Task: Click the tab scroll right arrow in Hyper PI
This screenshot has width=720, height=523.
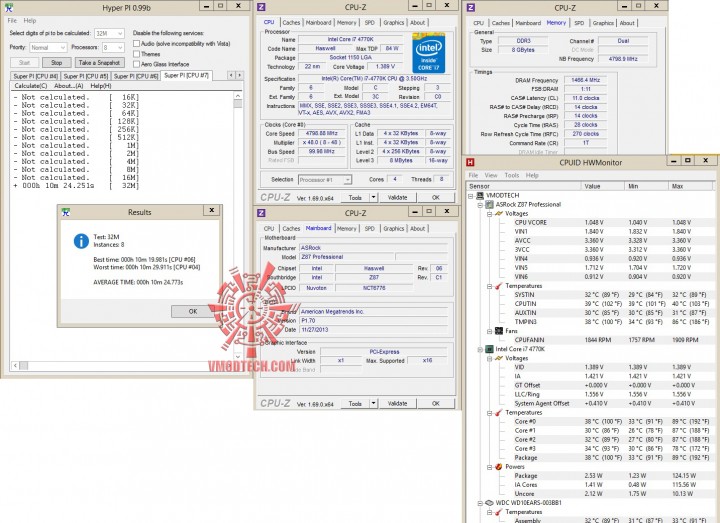Action: (x=239, y=75)
